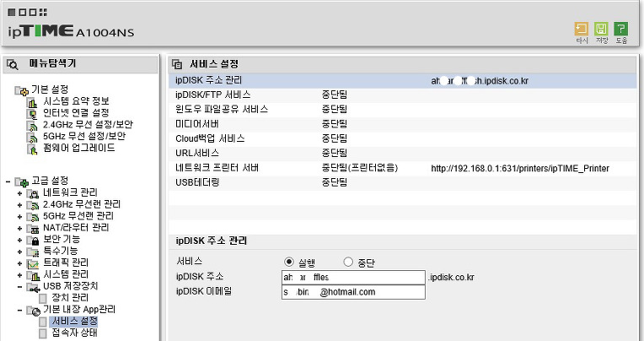The height and width of the screenshot is (341, 644).
Task: Select the USB테더링 row
Action: point(402,182)
